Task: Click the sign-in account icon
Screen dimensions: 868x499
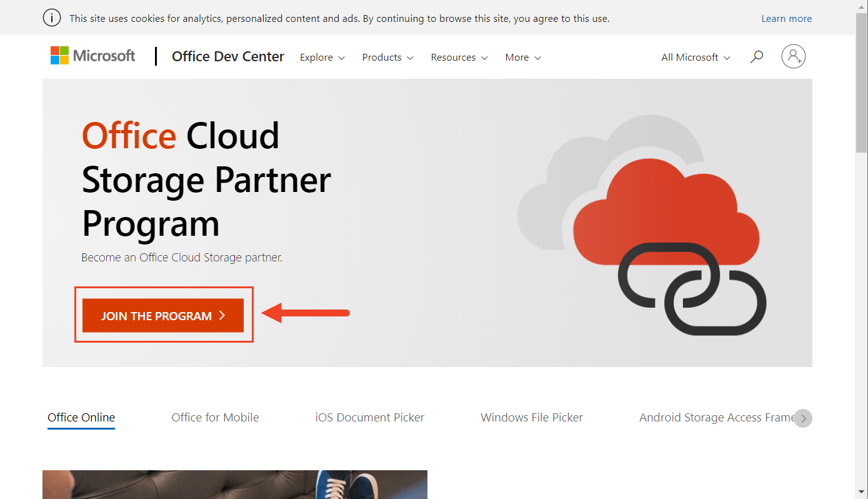Action: pos(793,56)
